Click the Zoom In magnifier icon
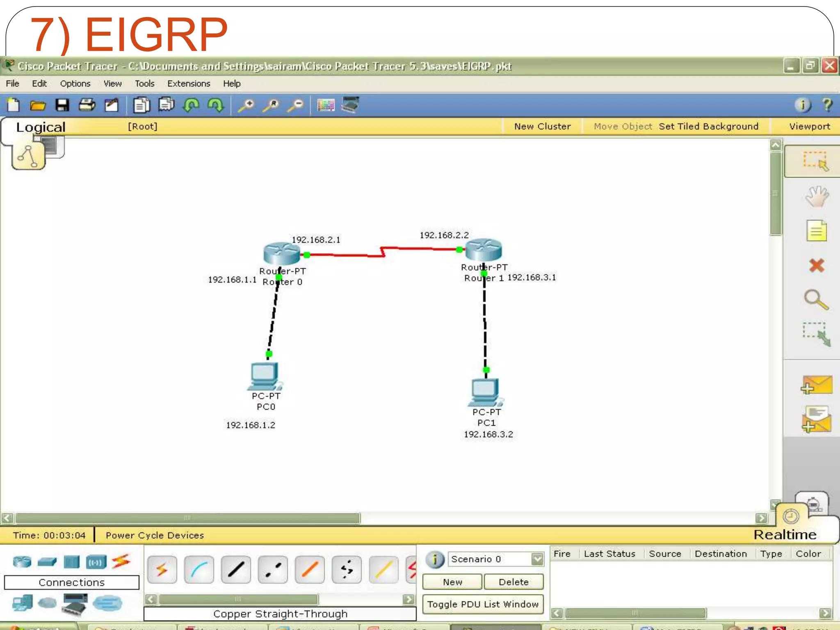This screenshot has width=840, height=630. 247,106
